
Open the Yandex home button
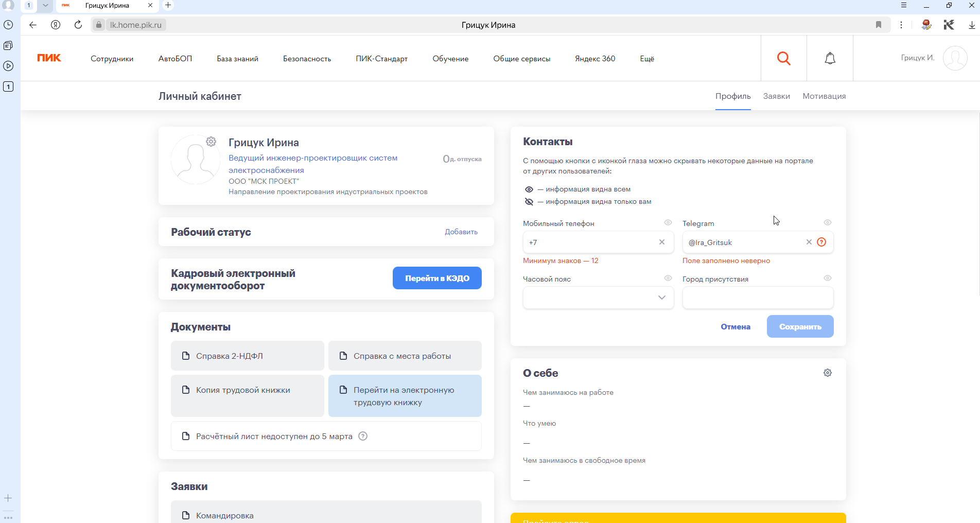pos(56,25)
